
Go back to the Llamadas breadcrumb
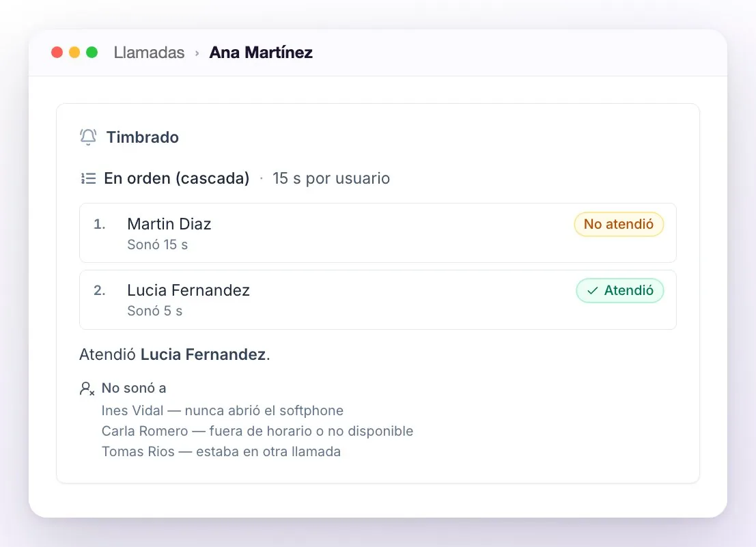coord(149,52)
